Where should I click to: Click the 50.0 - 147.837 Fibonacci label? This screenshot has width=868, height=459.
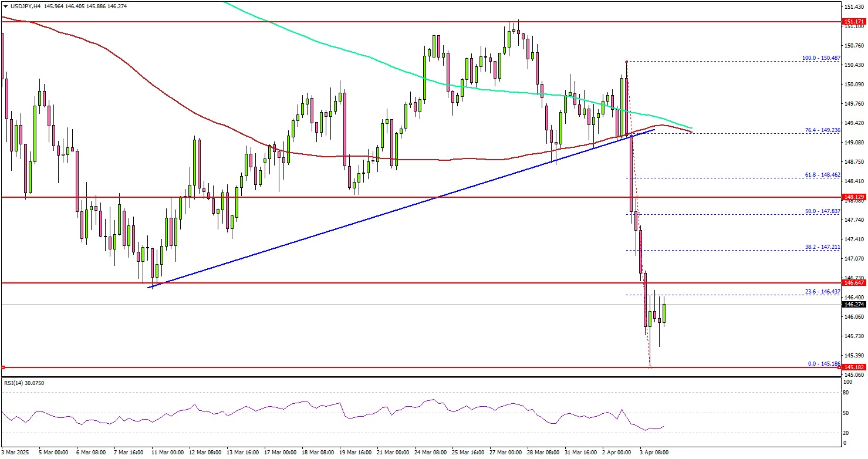pos(823,211)
